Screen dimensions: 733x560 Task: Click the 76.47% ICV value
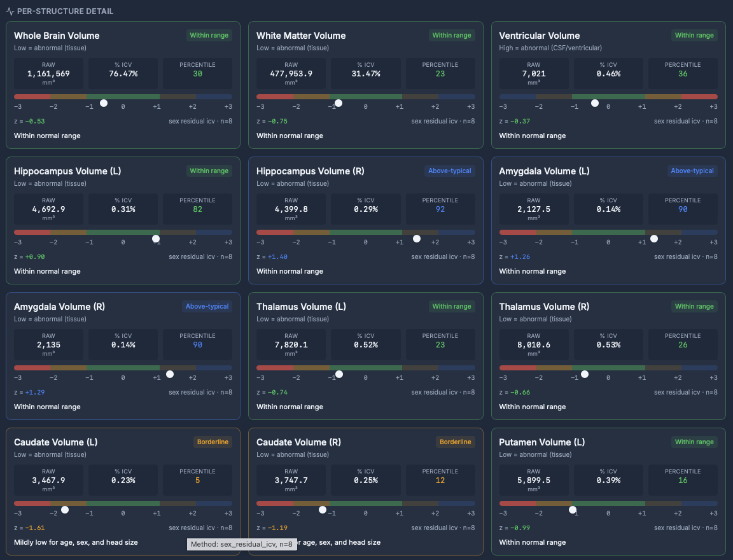(x=123, y=74)
